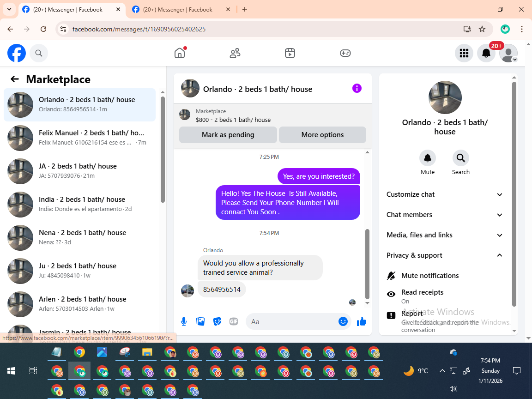This screenshot has width=532, height=399.
Task: Open tab search dropdown arrow in Chrome
Action: click(9, 9)
